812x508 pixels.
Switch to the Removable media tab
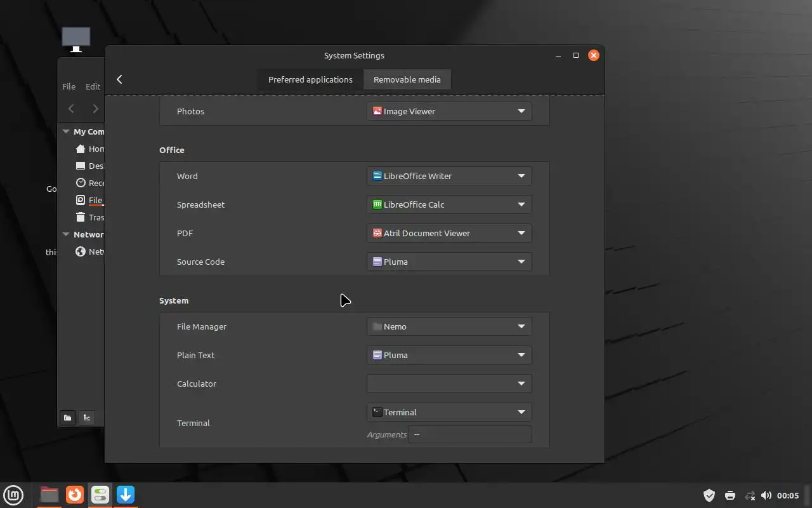tap(407, 79)
